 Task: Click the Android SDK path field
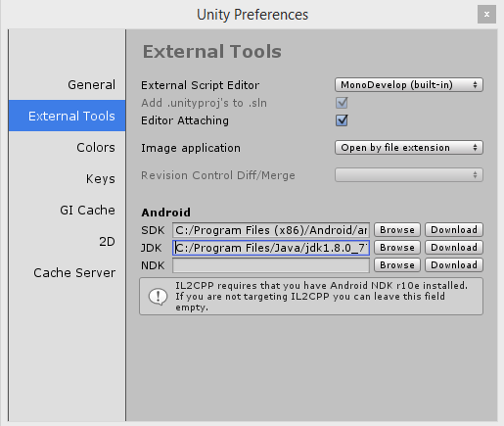(271, 230)
